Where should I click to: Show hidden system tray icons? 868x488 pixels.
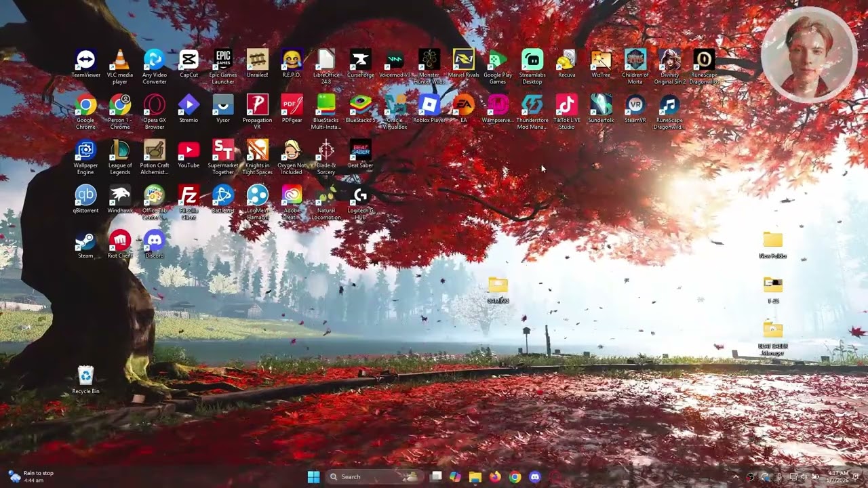coord(736,476)
